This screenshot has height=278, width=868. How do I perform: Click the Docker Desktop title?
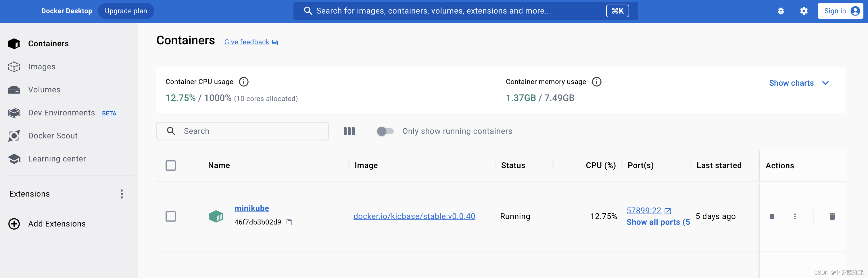tap(67, 11)
